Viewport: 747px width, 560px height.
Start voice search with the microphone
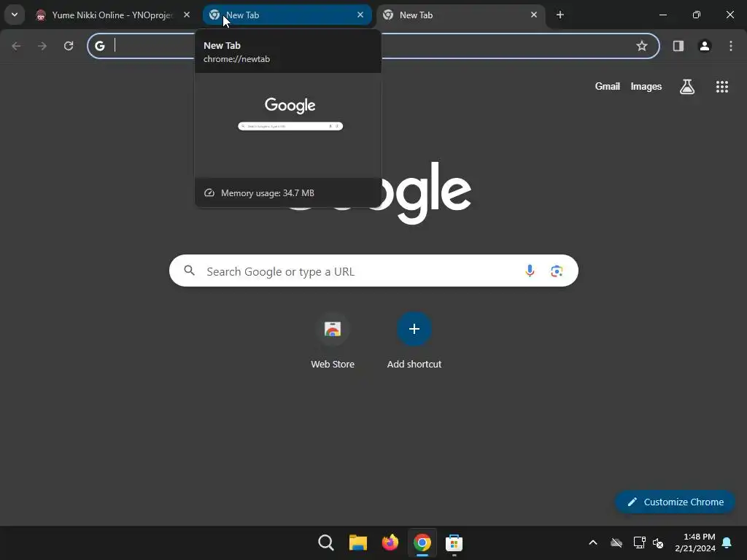pyautogui.click(x=530, y=271)
